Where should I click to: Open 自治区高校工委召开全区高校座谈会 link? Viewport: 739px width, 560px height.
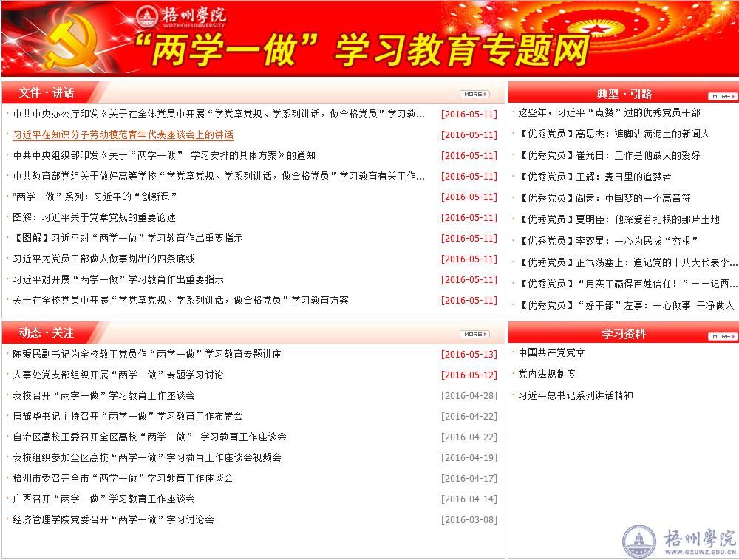tap(149, 437)
